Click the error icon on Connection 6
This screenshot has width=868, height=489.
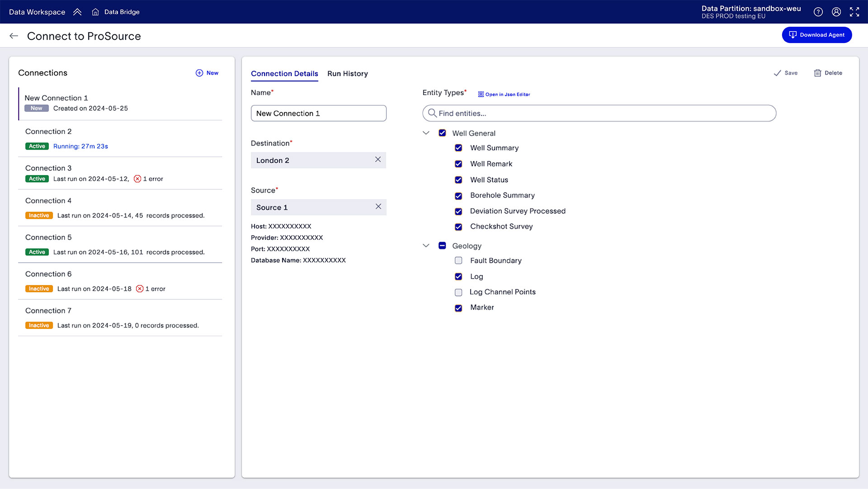pyautogui.click(x=140, y=289)
